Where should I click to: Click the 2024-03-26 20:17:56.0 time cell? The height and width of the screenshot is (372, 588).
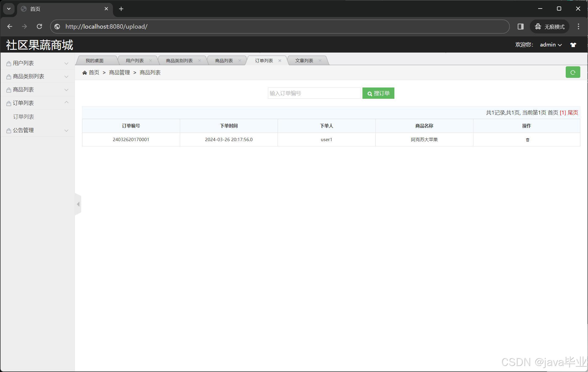click(x=229, y=139)
